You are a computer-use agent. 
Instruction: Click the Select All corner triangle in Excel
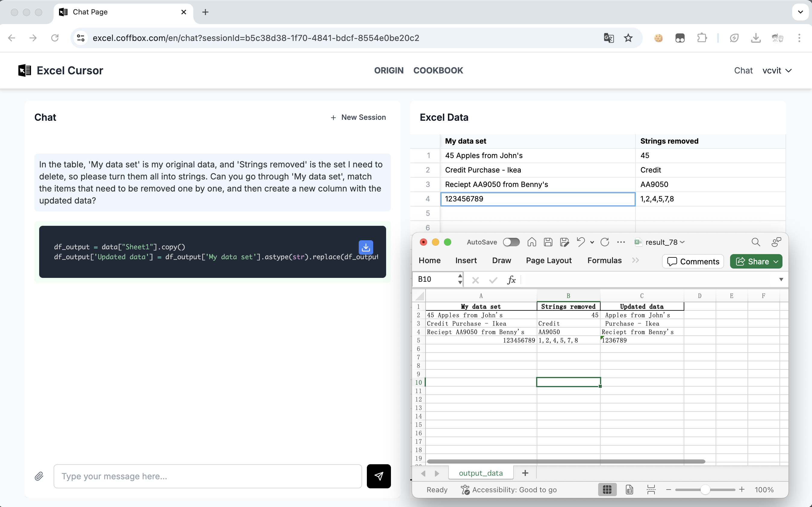pos(419,296)
